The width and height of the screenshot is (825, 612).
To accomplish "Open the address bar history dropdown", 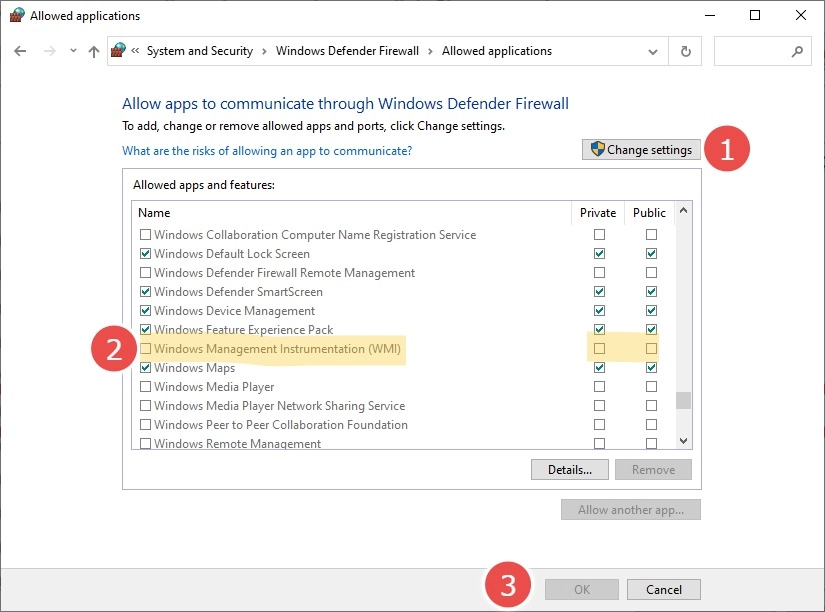I will coord(653,51).
